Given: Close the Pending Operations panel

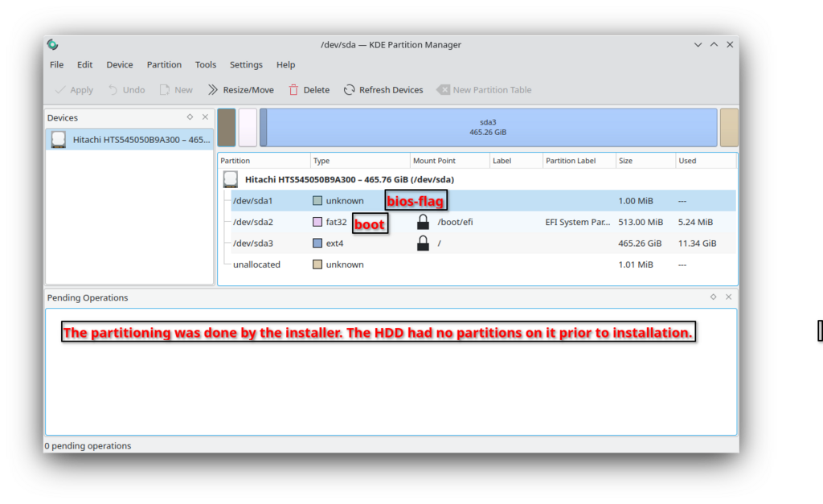Looking at the screenshot, I should (x=728, y=297).
